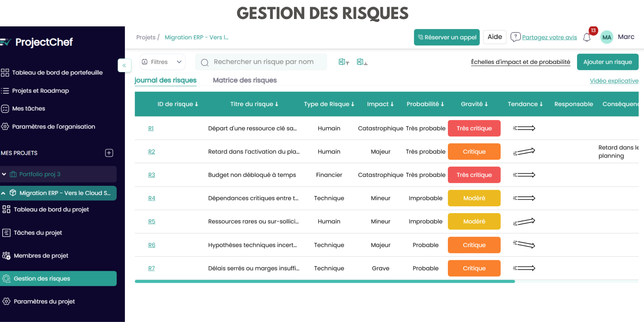Collapse the sidebar with double chevron button
The height and width of the screenshot is (322, 644).
(124, 65)
